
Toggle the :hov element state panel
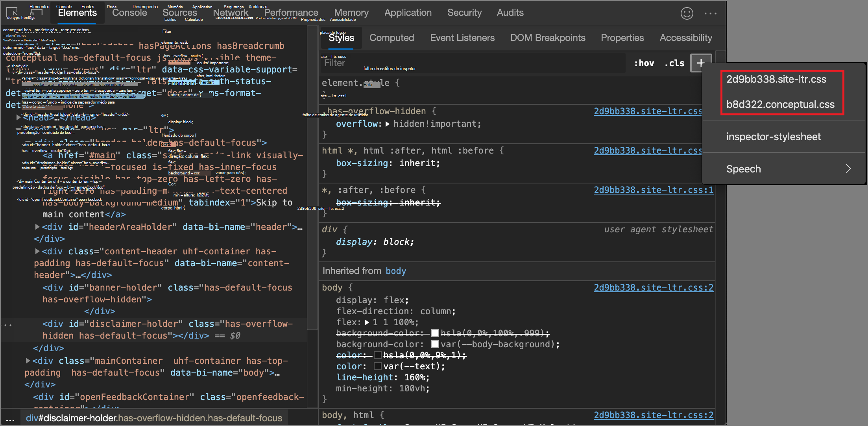[x=644, y=63]
